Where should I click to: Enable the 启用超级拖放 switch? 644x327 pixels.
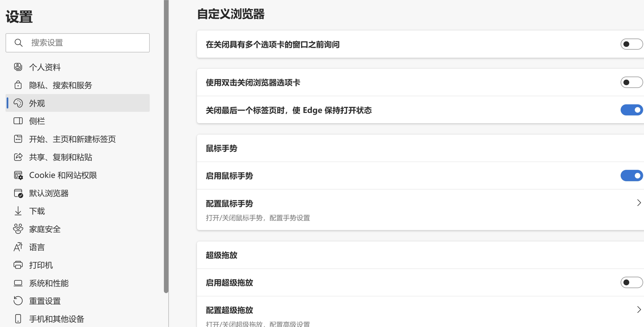[x=631, y=283]
